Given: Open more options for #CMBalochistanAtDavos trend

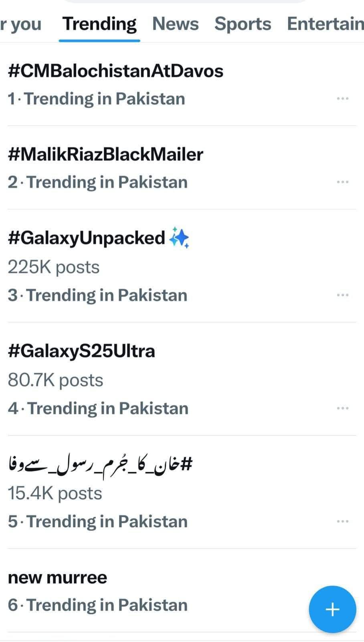Looking at the screenshot, I should click(342, 99).
